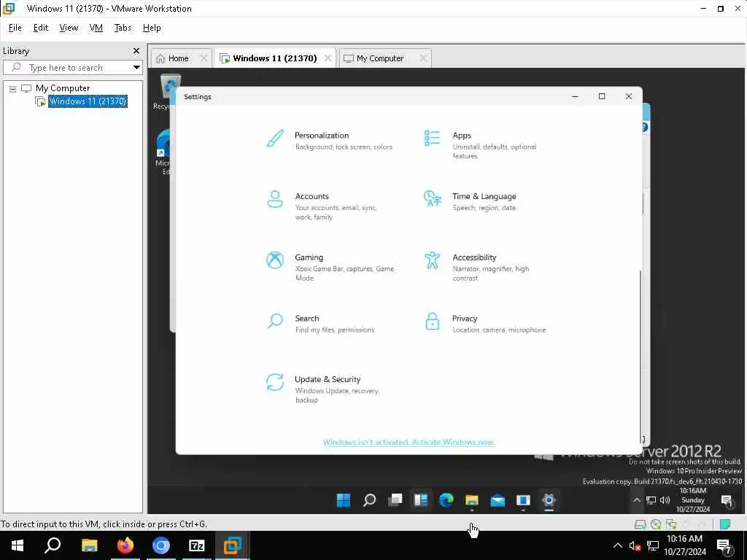Image resolution: width=747 pixels, height=560 pixels.
Task: Open Mail app in guest taskbar
Action: click(498, 500)
